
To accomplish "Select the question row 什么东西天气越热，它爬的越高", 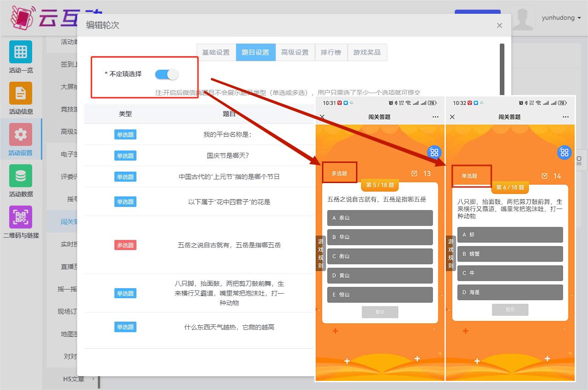I will (x=229, y=327).
